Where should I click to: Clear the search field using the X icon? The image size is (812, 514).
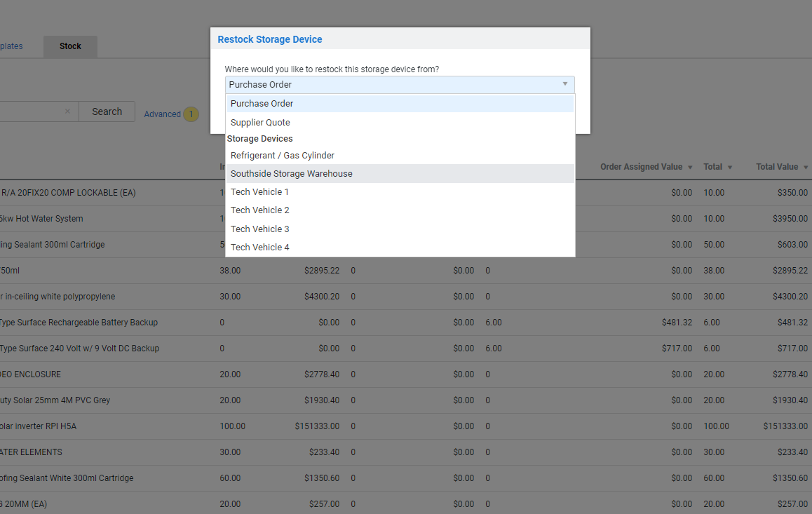pyautogui.click(x=67, y=111)
